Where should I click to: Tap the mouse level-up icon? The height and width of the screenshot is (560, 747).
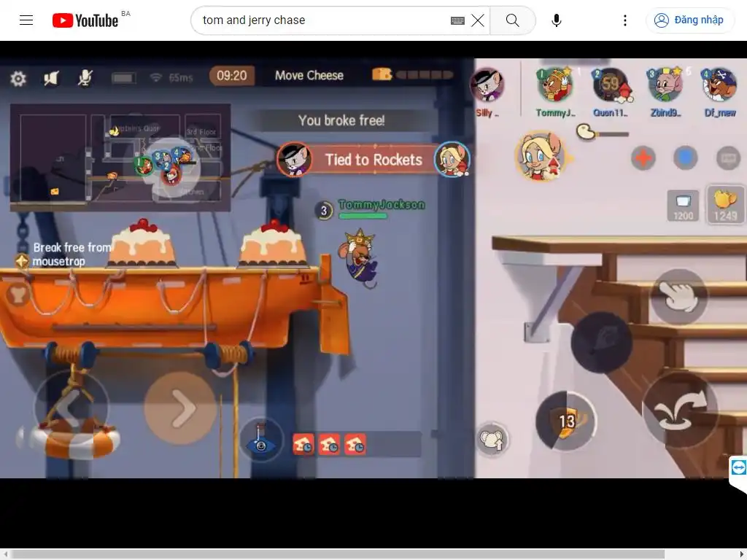coord(492,439)
